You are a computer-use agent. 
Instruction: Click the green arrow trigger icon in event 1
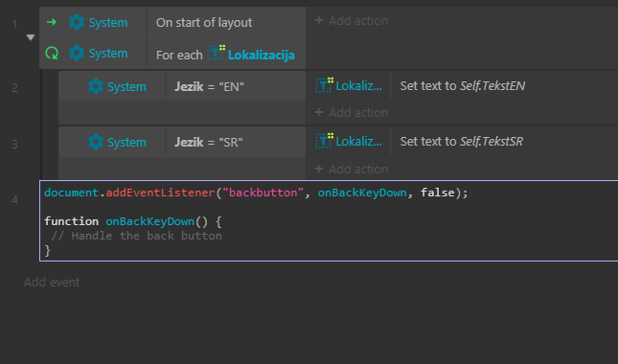tap(52, 22)
